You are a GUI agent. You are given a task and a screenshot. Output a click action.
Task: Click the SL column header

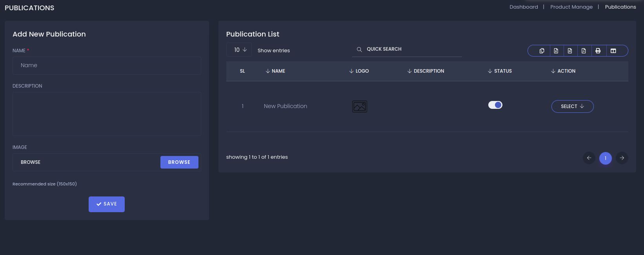coord(242,71)
